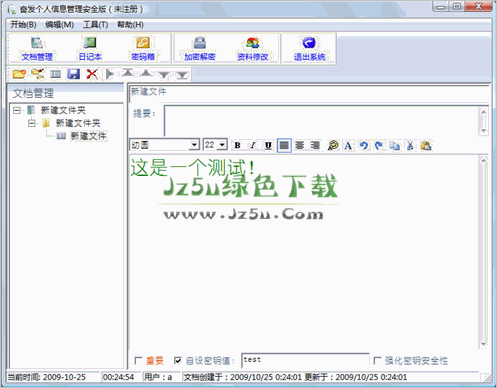The width and height of the screenshot is (497, 388).
Task: Move item to top with up-bar arrow
Action: (x=128, y=73)
